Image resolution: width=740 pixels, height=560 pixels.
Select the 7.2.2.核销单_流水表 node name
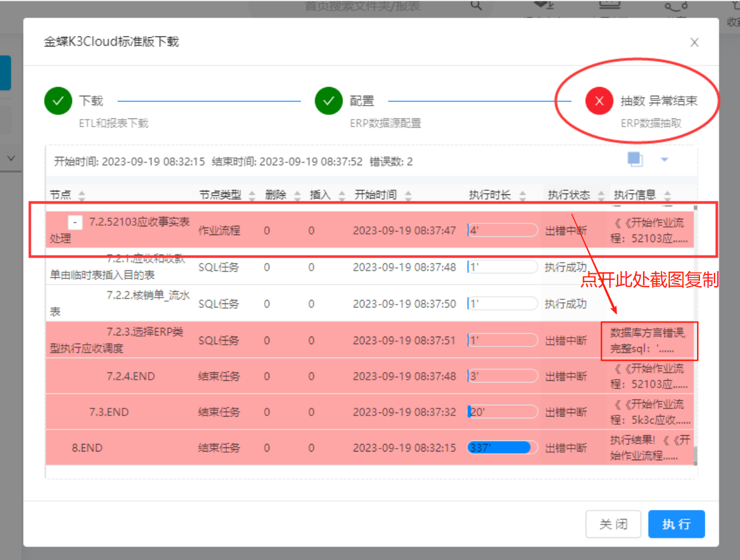(120, 304)
